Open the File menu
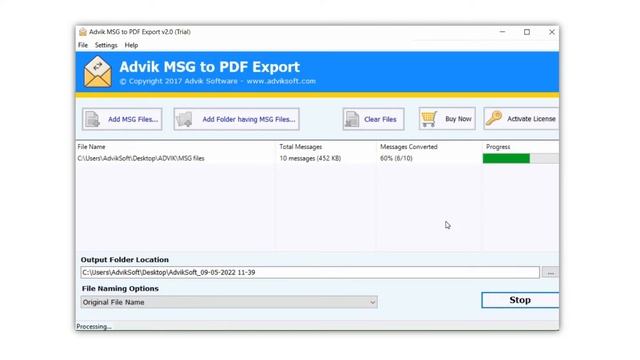The image size is (640, 360). pos(83,45)
